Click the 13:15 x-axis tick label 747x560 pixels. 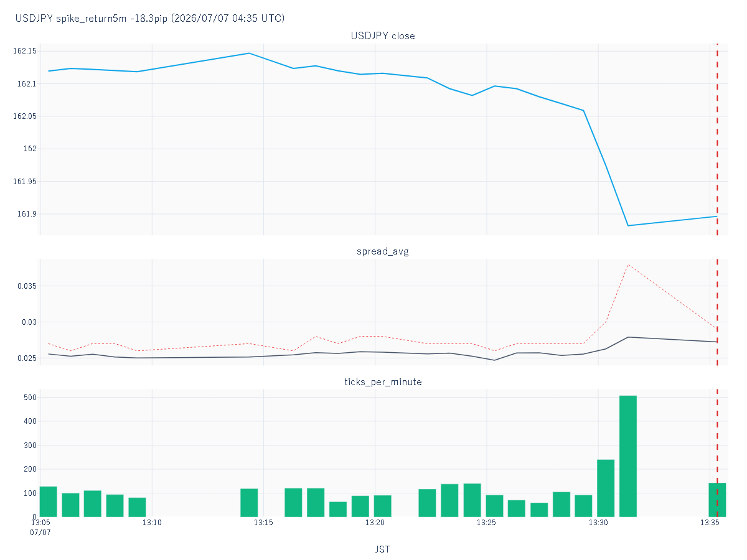point(263,523)
